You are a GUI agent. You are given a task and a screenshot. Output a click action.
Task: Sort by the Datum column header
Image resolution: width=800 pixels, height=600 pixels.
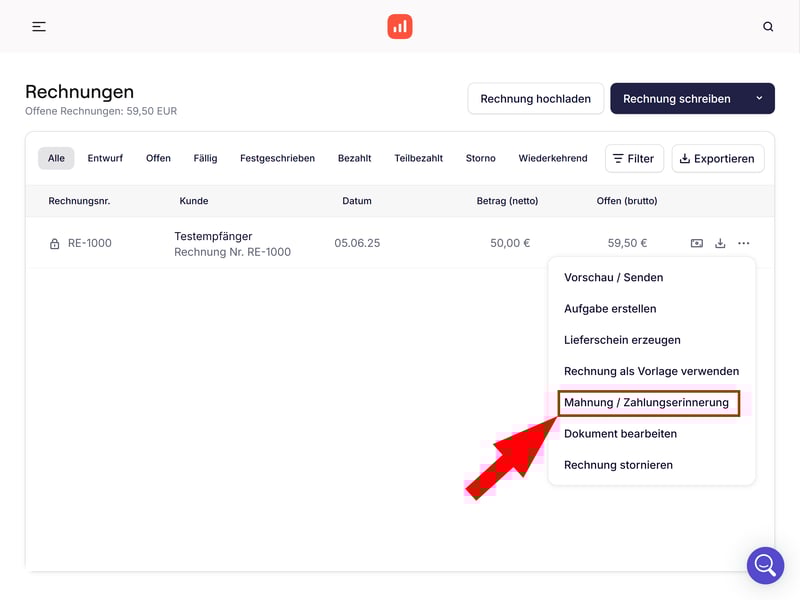coord(356,201)
